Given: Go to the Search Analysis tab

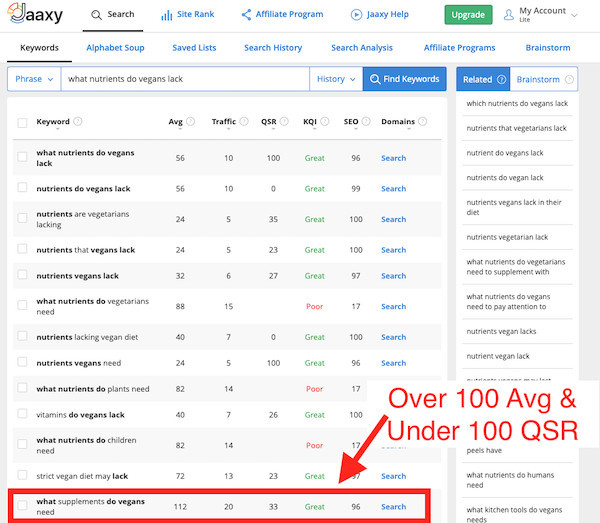Looking at the screenshot, I should pyautogui.click(x=362, y=48).
